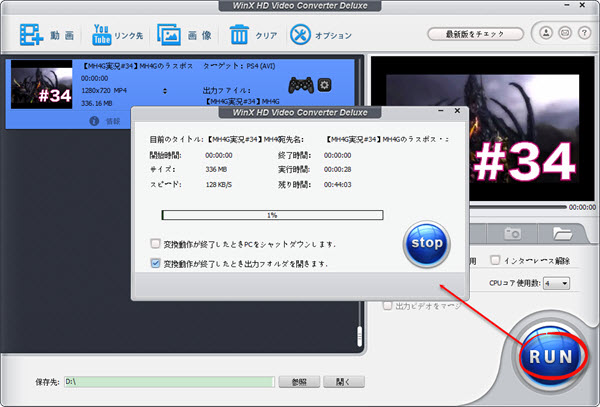Click the PS4 gamepad profile icon

[301, 85]
